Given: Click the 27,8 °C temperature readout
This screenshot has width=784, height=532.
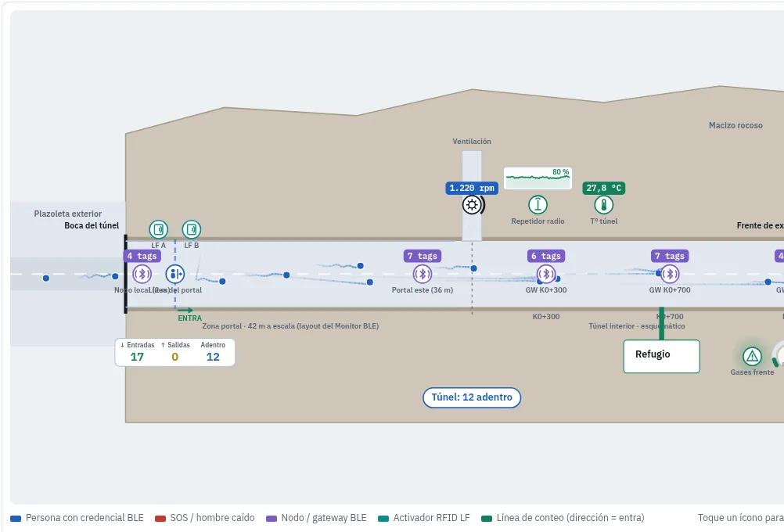Looking at the screenshot, I should point(604,188).
